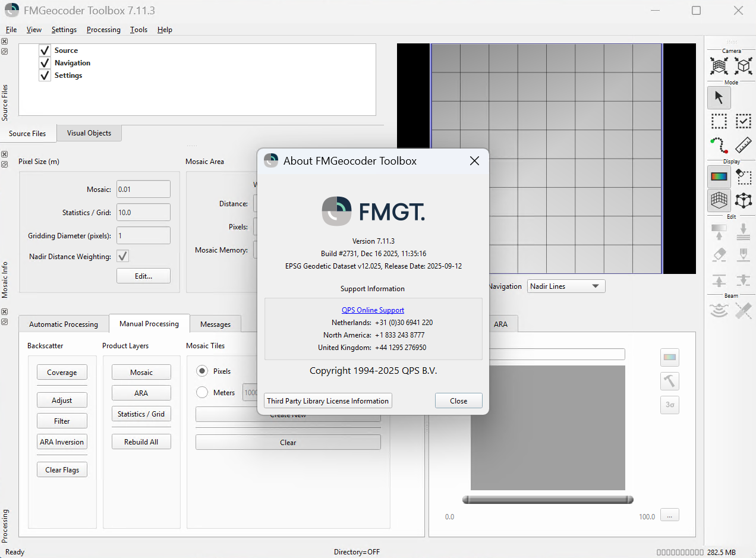Close About dialog with title bar X
The width and height of the screenshot is (756, 558).
coord(474,161)
